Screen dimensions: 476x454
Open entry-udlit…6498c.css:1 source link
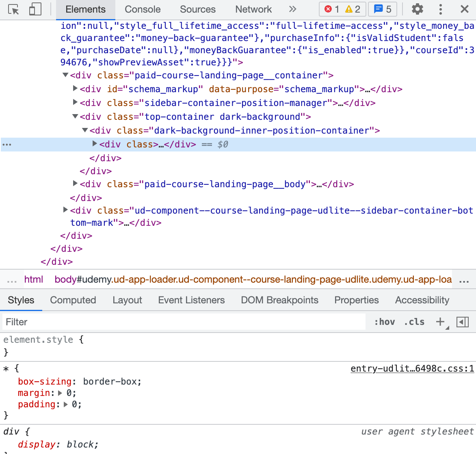coord(412,369)
